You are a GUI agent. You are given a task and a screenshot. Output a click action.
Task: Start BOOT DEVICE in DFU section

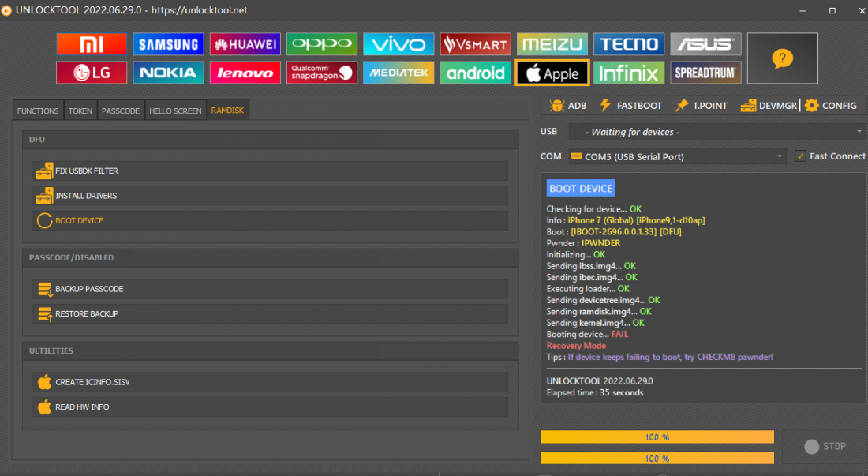pyautogui.click(x=270, y=220)
